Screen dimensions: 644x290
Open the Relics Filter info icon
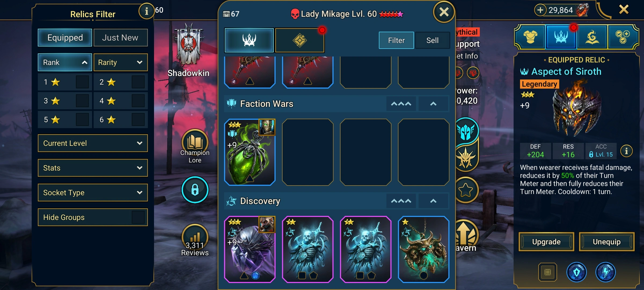pos(146,11)
